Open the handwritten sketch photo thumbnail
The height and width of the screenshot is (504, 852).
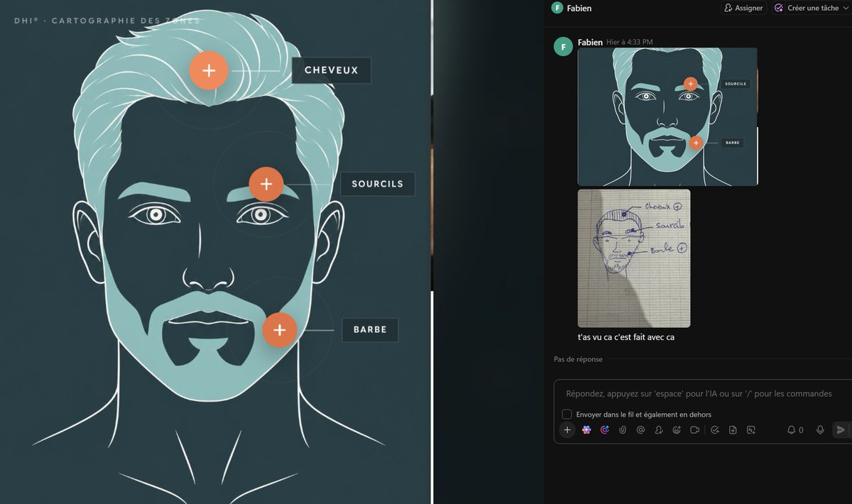634,258
